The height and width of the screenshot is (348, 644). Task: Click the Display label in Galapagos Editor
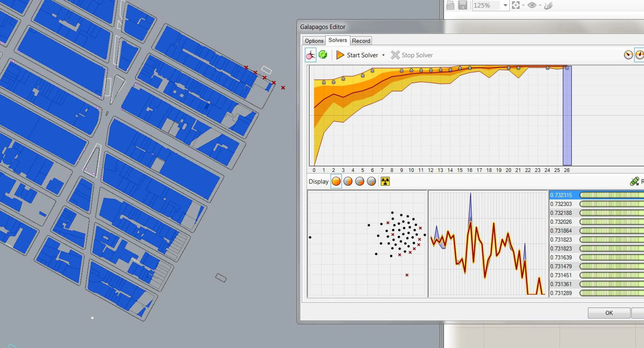318,181
